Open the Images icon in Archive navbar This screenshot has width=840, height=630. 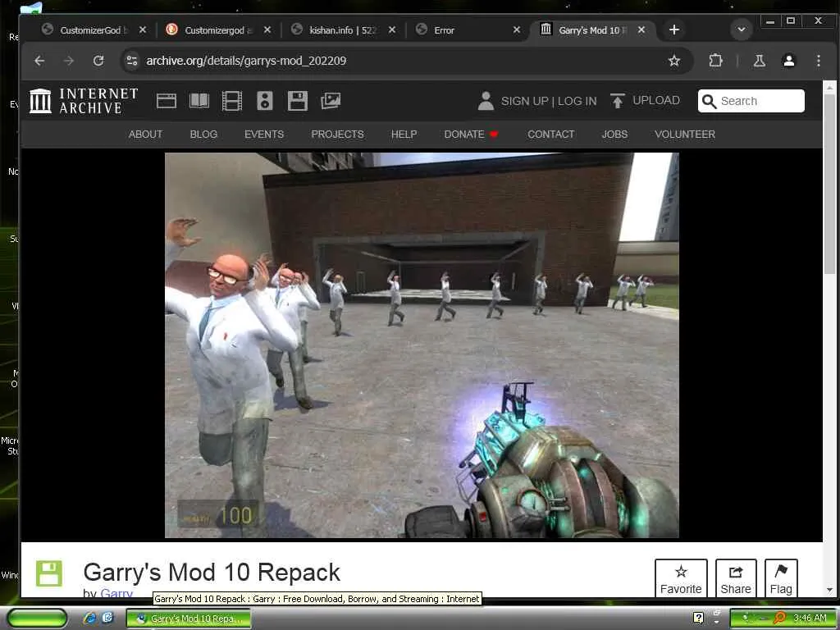coord(331,101)
